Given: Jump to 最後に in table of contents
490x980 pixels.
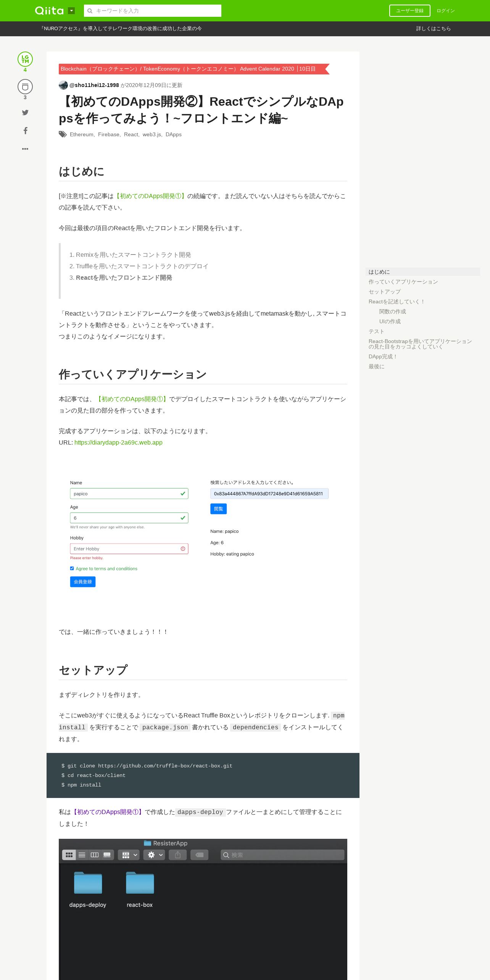Looking at the screenshot, I should 376,366.
